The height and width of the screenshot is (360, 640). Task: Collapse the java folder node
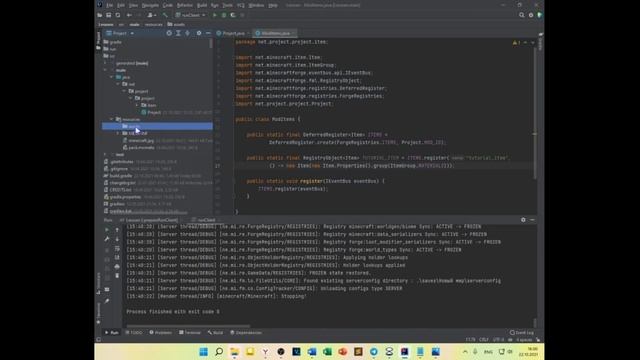111,77
